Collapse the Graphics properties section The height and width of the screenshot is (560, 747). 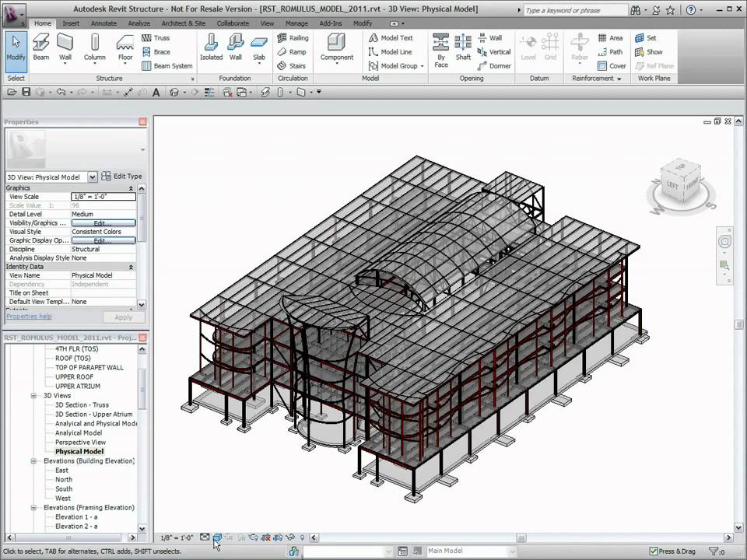[131, 188]
